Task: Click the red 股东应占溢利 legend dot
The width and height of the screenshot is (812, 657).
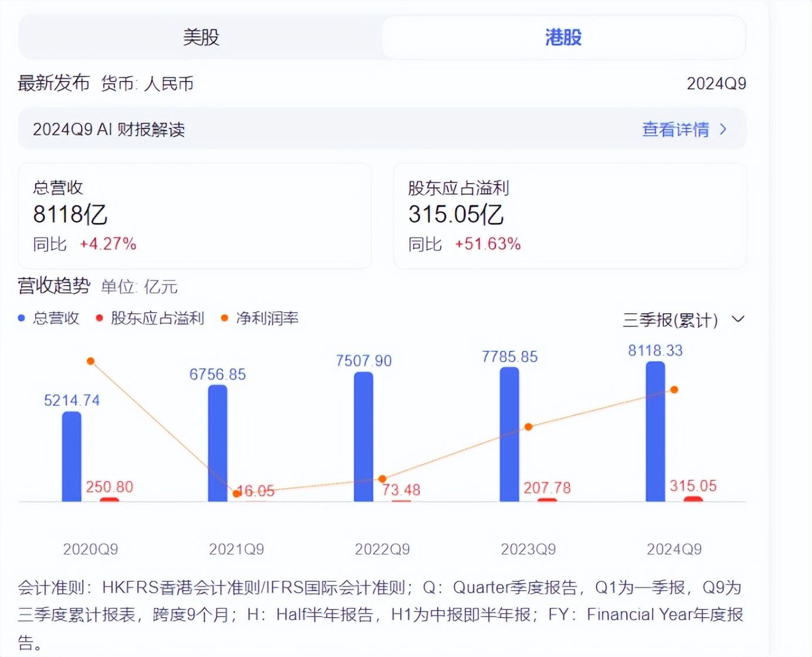Action: pyautogui.click(x=99, y=318)
